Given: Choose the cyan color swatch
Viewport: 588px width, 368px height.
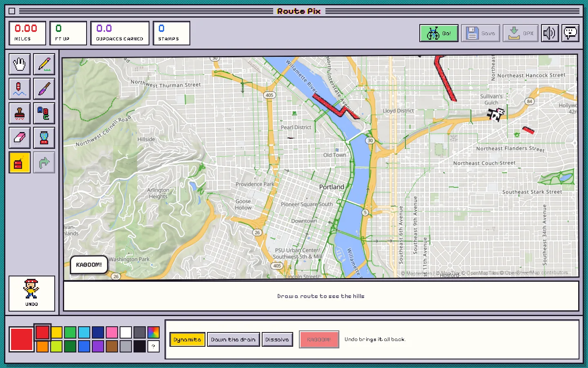Looking at the screenshot, I should (x=84, y=332).
